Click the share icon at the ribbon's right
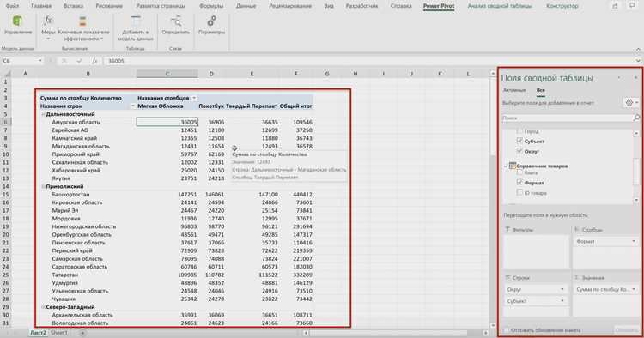Image resolution: width=644 pixels, height=338 pixels. pos(615,6)
